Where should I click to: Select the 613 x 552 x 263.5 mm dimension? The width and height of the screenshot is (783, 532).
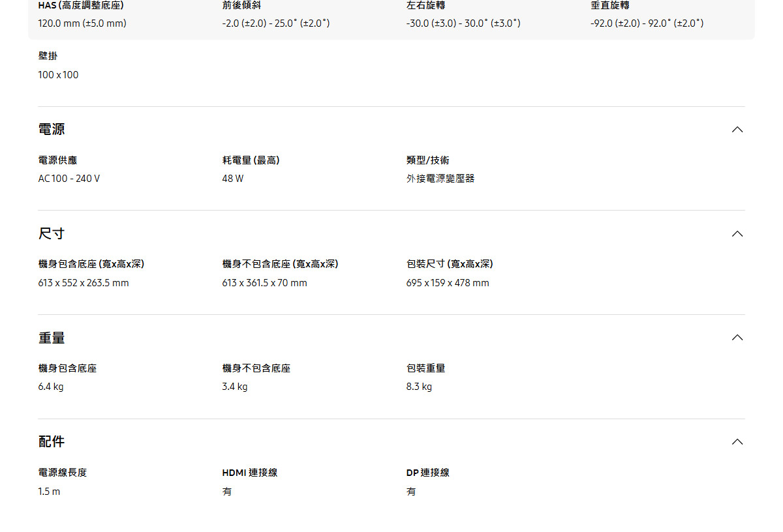[x=83, y=282]
